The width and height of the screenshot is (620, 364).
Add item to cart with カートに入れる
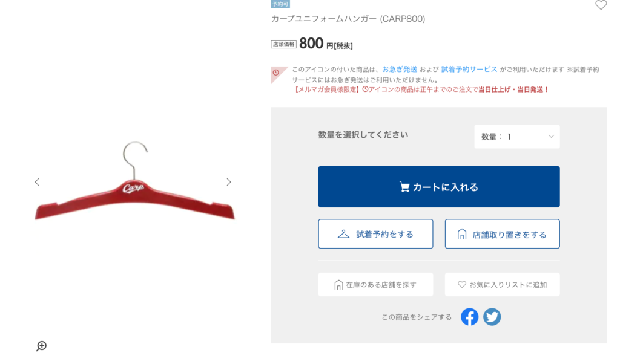pyautogui.click(x=439, y=187)
